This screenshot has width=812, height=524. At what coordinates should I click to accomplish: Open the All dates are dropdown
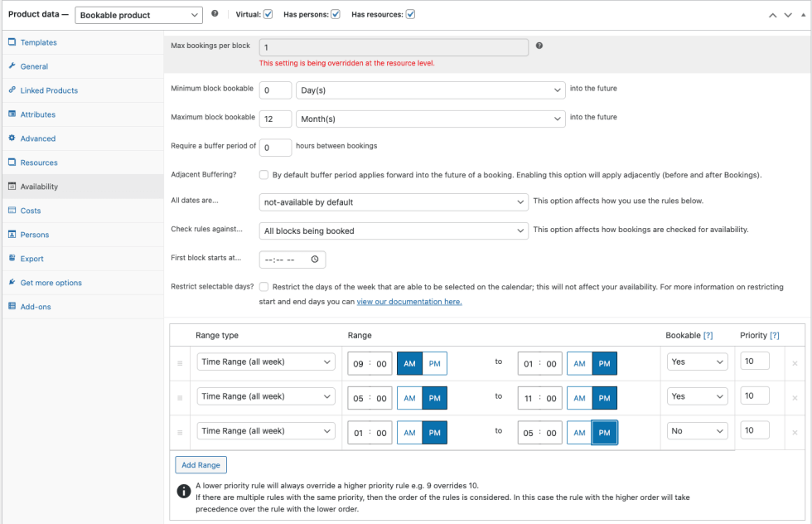coord(394,202)
